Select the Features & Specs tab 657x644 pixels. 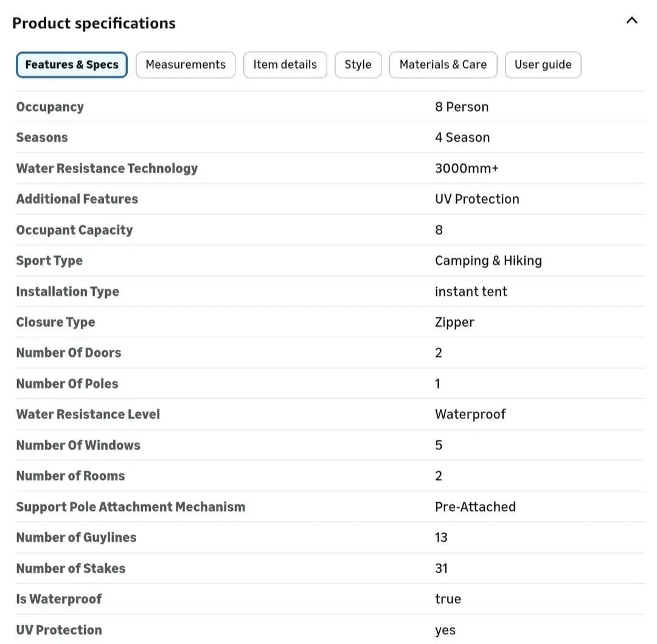pos(72,65)
